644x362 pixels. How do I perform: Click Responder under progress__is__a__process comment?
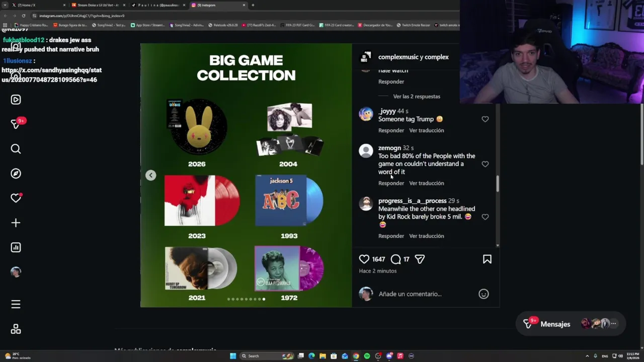pos(391,236)
